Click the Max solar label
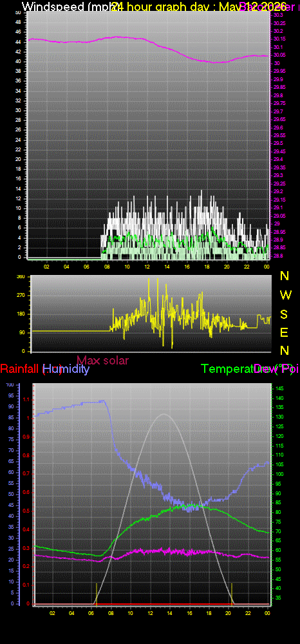This screenshot has width=300, height=644. pyautogui.click(x=102, y=360)
